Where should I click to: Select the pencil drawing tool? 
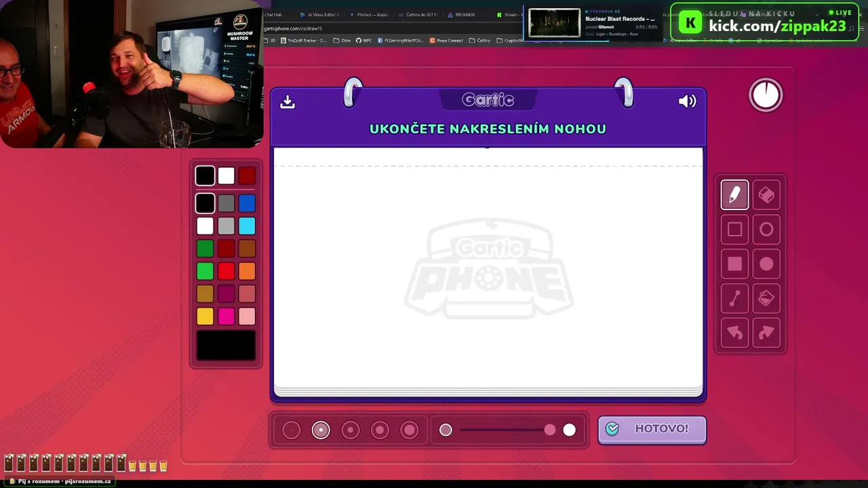734,195
